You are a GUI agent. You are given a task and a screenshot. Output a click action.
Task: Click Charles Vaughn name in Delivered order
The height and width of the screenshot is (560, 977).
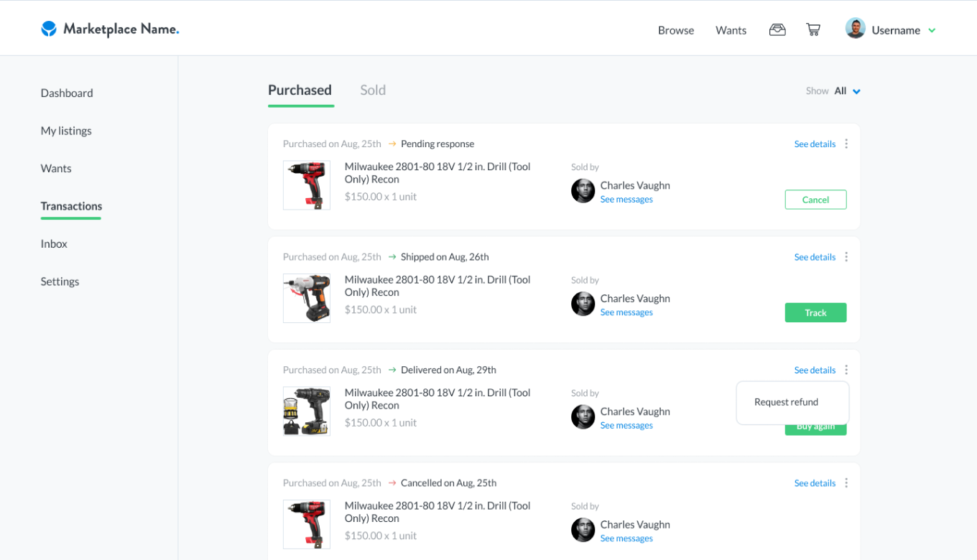pos(635,411)
